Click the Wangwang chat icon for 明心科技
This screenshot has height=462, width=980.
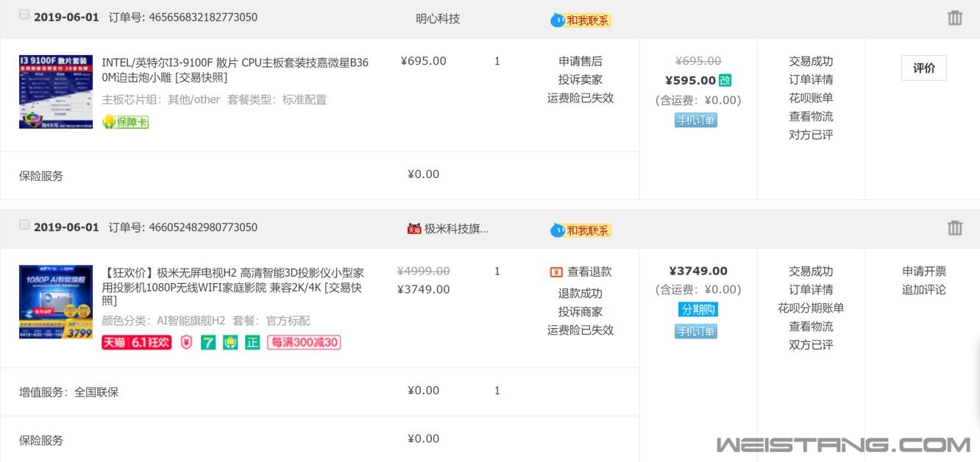point(558,20)
